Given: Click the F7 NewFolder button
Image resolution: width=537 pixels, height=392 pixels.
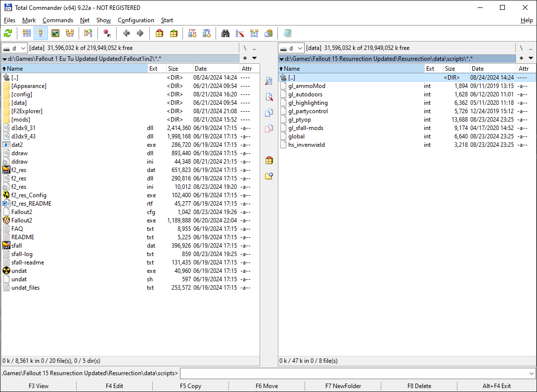Looking at the screenshot, I should 343,386.
